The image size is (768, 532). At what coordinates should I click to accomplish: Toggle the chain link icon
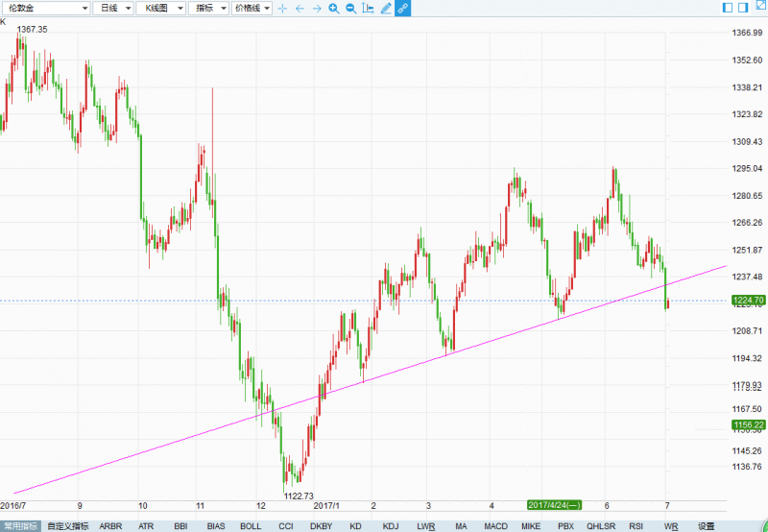402,8
